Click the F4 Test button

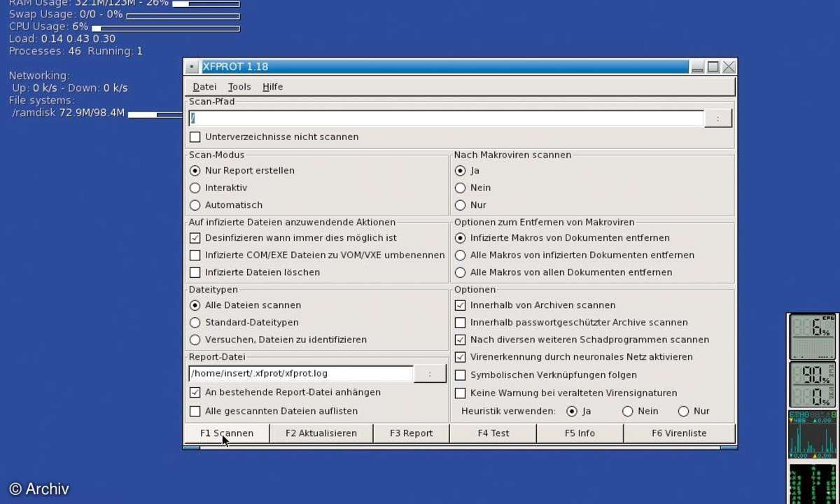[493, 433]
